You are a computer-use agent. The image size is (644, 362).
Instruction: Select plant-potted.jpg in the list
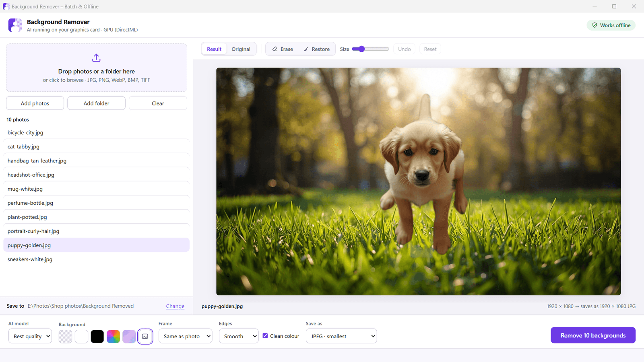[x=96, y=217]
